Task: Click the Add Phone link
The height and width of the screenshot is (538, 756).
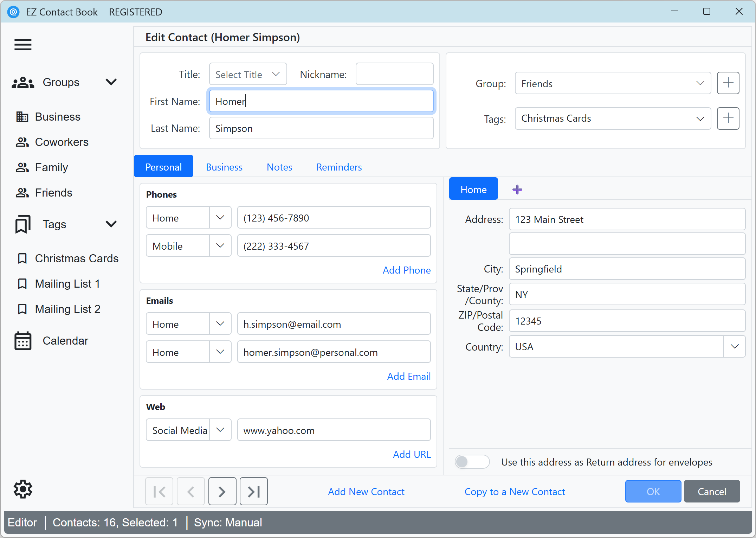Action: pos(406,270)
